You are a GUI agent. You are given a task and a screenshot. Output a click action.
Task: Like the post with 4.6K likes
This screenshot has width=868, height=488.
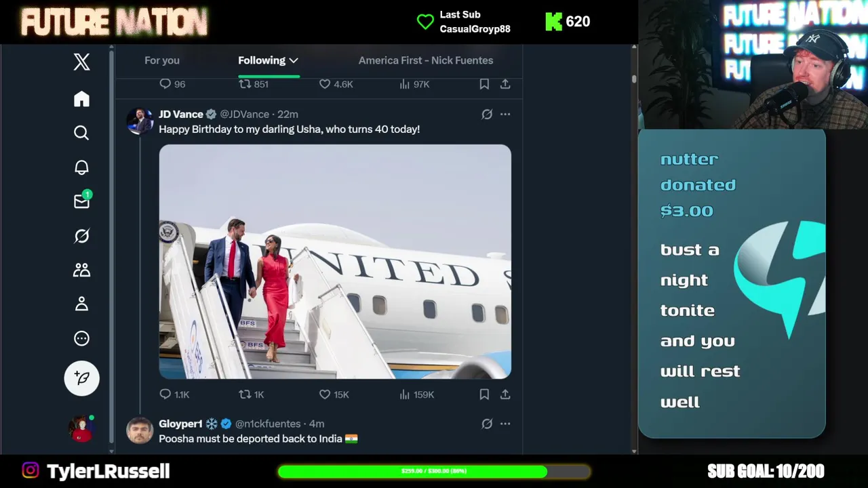[336, 84]
